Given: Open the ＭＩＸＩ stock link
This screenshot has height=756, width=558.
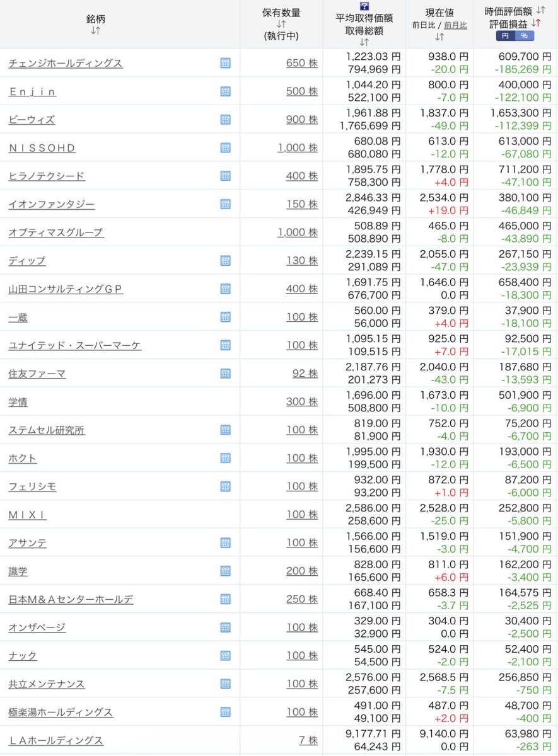Looking at the screenshot, I should coord(28,515).
